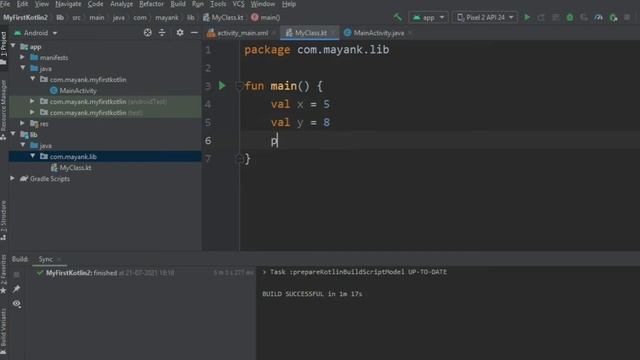Click the stop square in Build panel
This screenshot has width=640, height=360.
16,275
